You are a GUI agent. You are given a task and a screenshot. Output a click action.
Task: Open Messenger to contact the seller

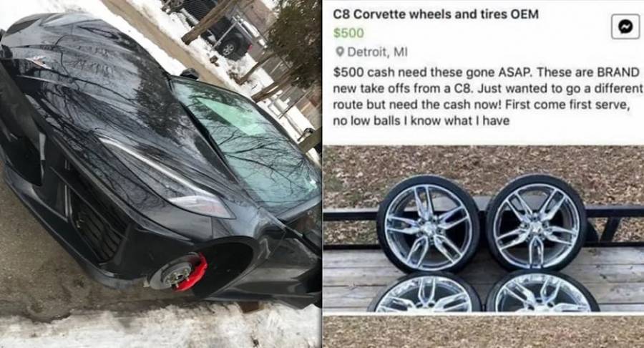click(x=625, y=26)
